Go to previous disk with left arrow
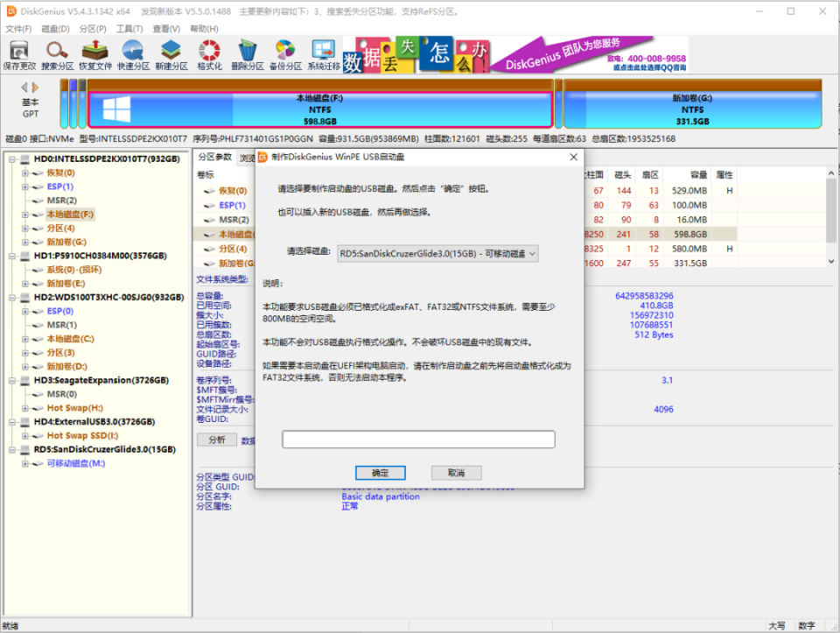 [24, 87]
